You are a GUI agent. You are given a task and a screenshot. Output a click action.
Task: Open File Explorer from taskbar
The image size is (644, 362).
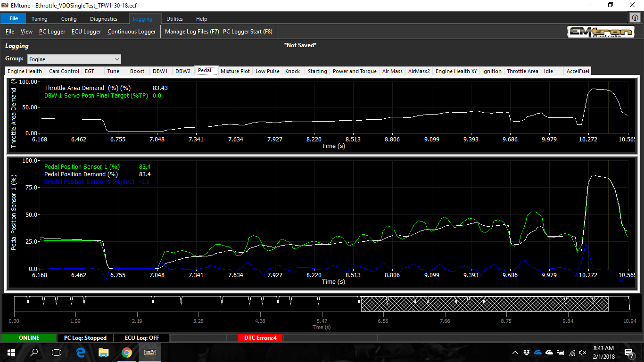[103, 352]
